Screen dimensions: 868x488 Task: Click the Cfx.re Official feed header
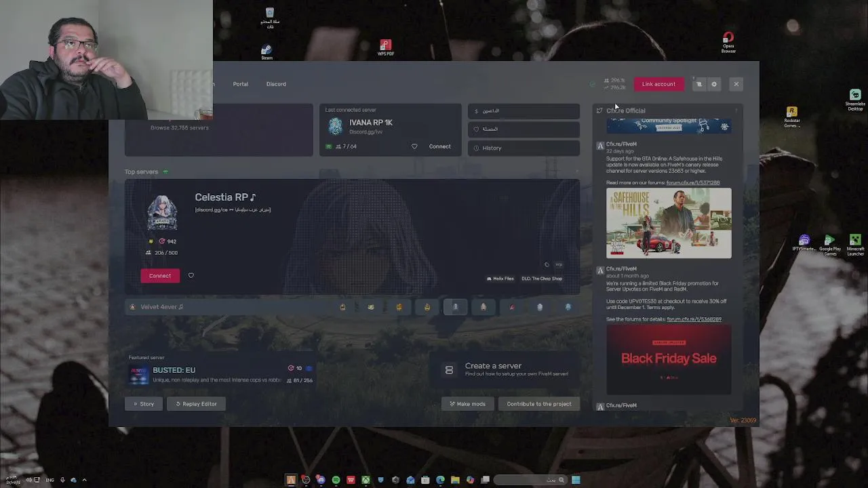626,110
